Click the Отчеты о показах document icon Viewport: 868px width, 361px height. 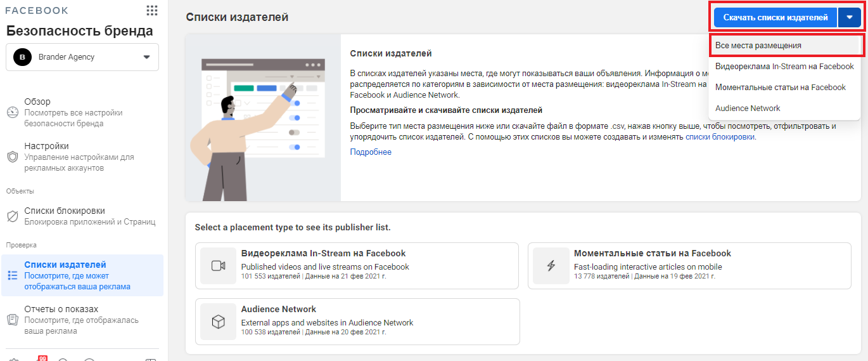(x=13, y=320)
